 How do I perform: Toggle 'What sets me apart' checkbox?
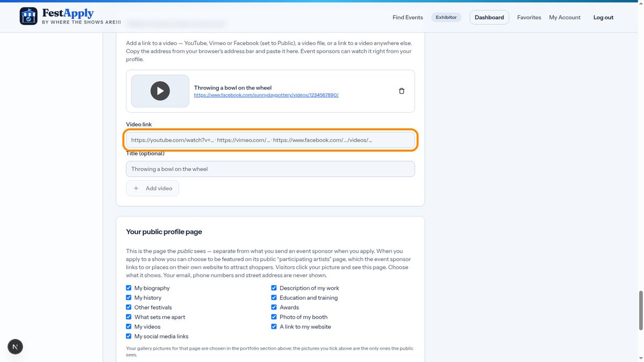click(129, 317)
